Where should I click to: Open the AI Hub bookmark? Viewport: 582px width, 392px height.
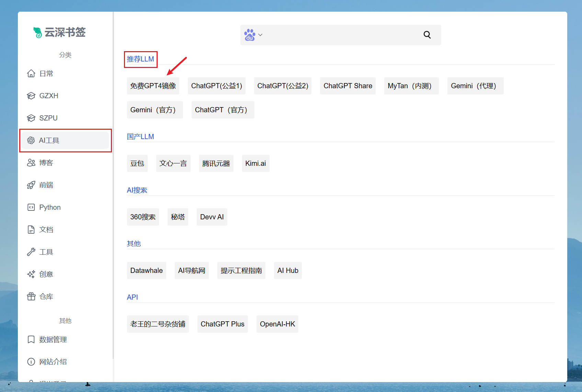288,270
